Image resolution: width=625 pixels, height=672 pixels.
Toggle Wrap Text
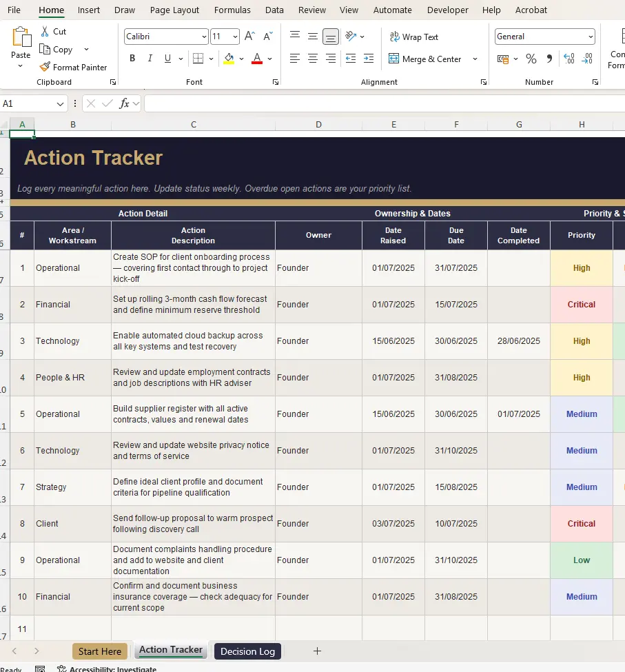point(414,37)
